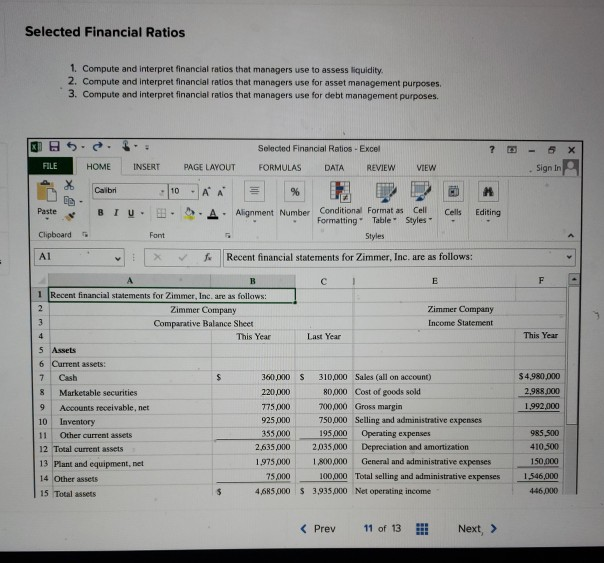Switch to the INSERT tab
This screenshot has width=604, height=563.
pos(146,167)
